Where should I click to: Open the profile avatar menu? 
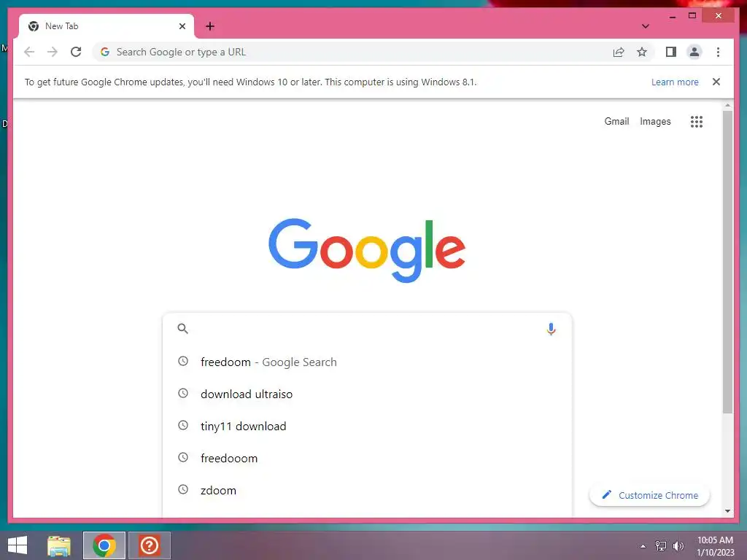[x=694, y=52]
